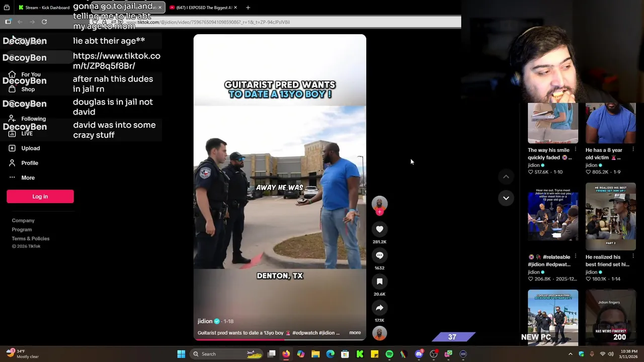Open the clock and date 10:38 PM

(629, 354)
